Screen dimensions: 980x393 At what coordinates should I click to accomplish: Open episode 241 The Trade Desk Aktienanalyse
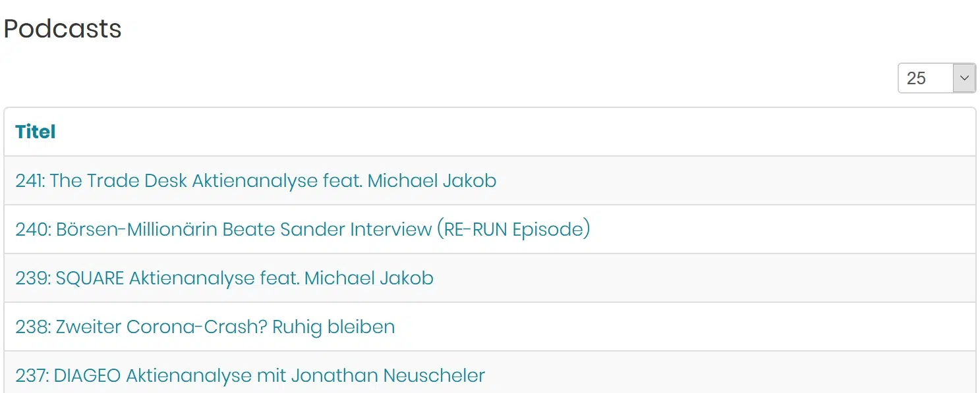pyautogui.click(x=256, y=180)
